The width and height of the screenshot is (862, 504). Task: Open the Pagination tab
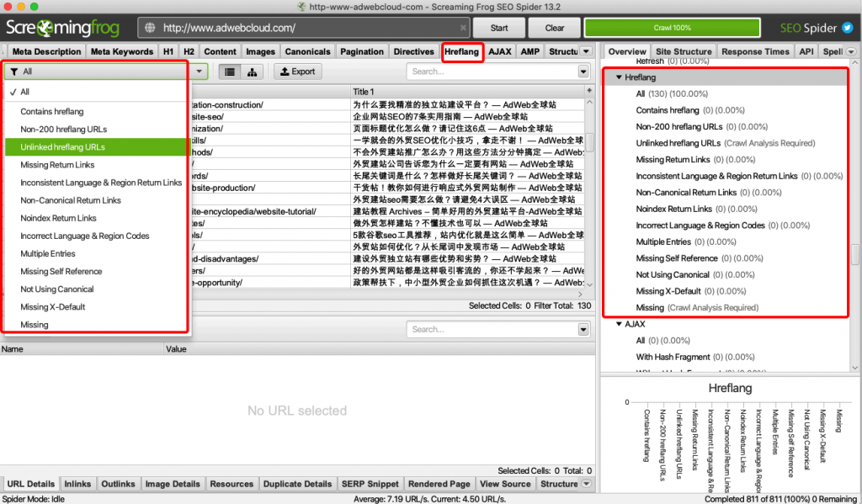click(362, 51)
